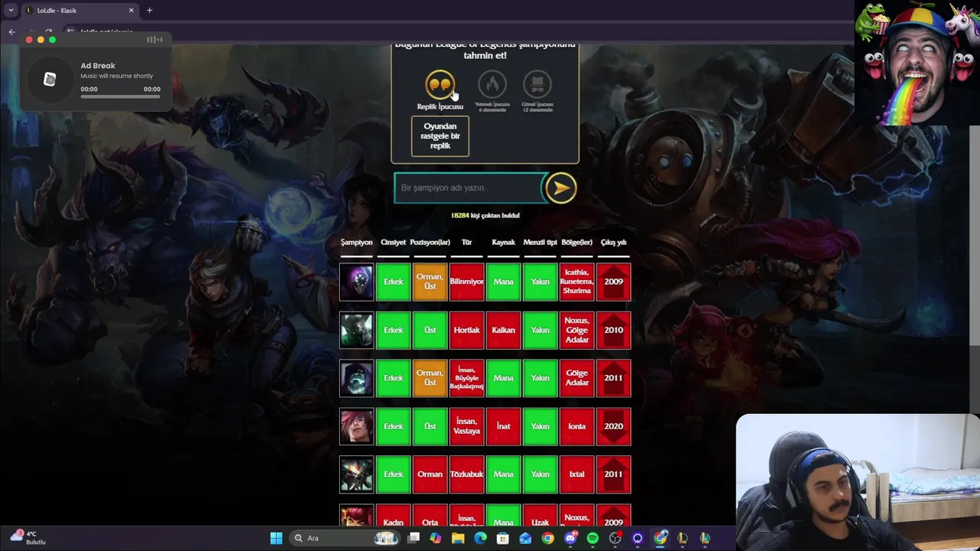Viewport: 980px width, 551px height.
Task: Click the Oyundan rastgele bir replik button
Action: point(440,136)
